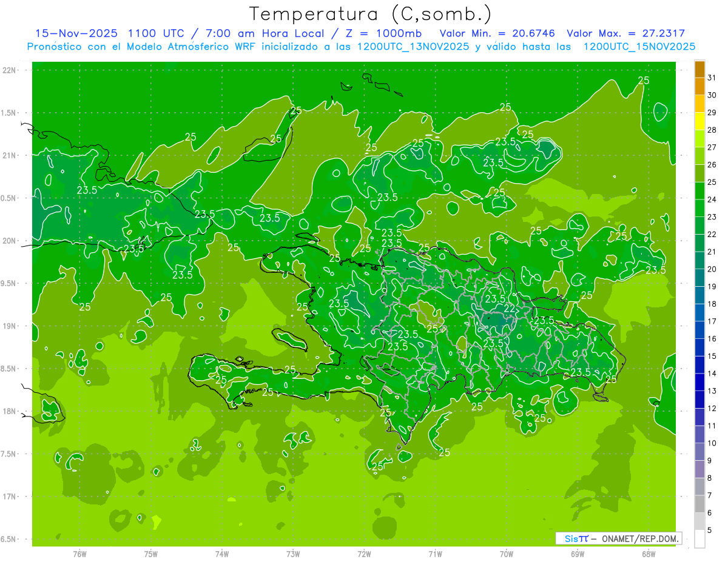The height and width of the screenshot is (562, 728).
Task: Click yellow swatch between 28 and 29
Action: (699, 121)
